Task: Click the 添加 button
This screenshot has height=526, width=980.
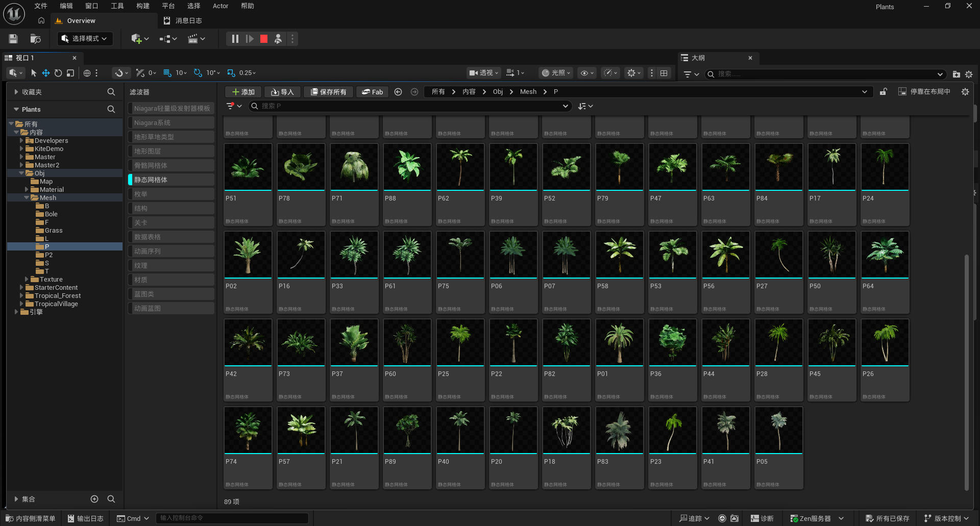Action: [243, 92]
